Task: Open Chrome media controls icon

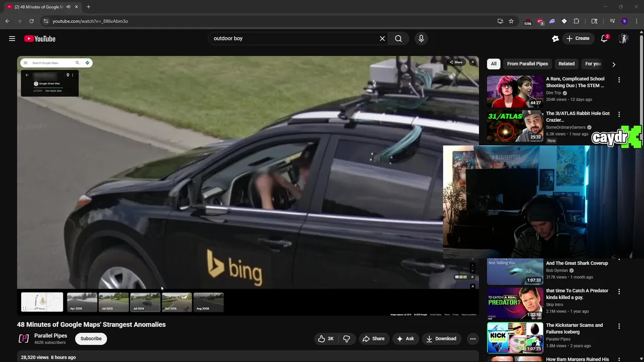Action: 612,21
